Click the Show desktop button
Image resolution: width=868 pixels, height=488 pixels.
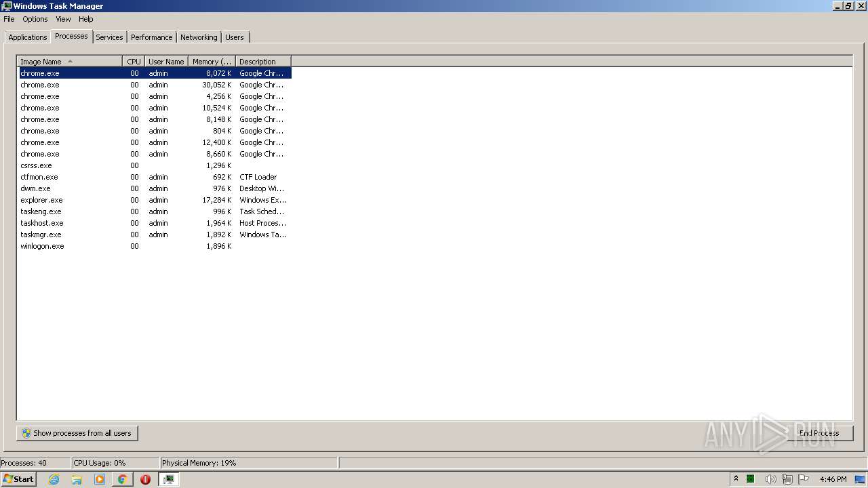(861, 479)
